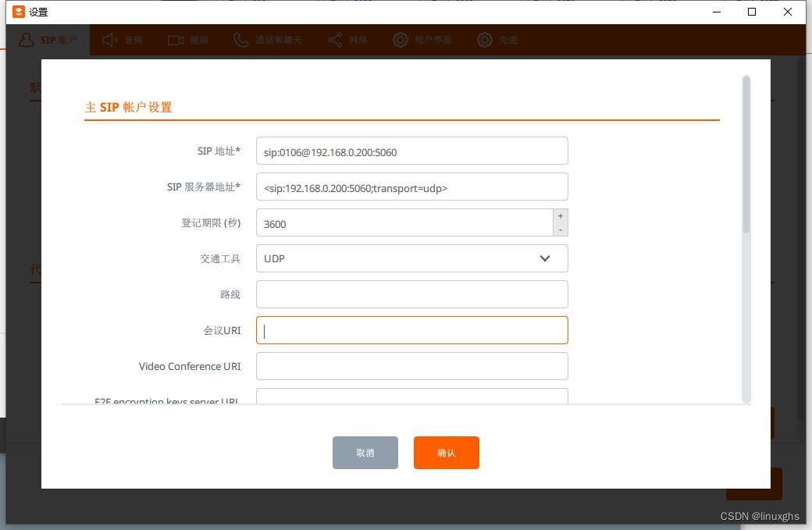812x530 pixels.
Task: Click the 交通工具 label
Action: click(x=220, y=258)
